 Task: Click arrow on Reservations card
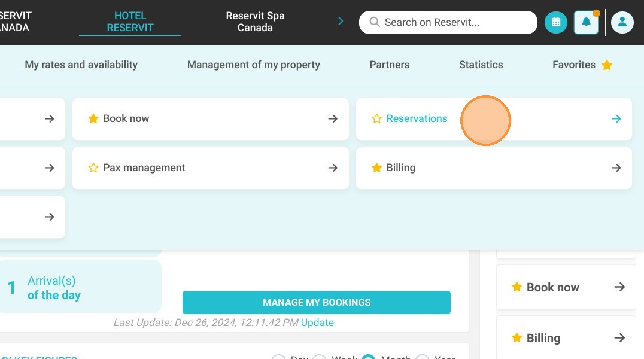tap(616, 118)
